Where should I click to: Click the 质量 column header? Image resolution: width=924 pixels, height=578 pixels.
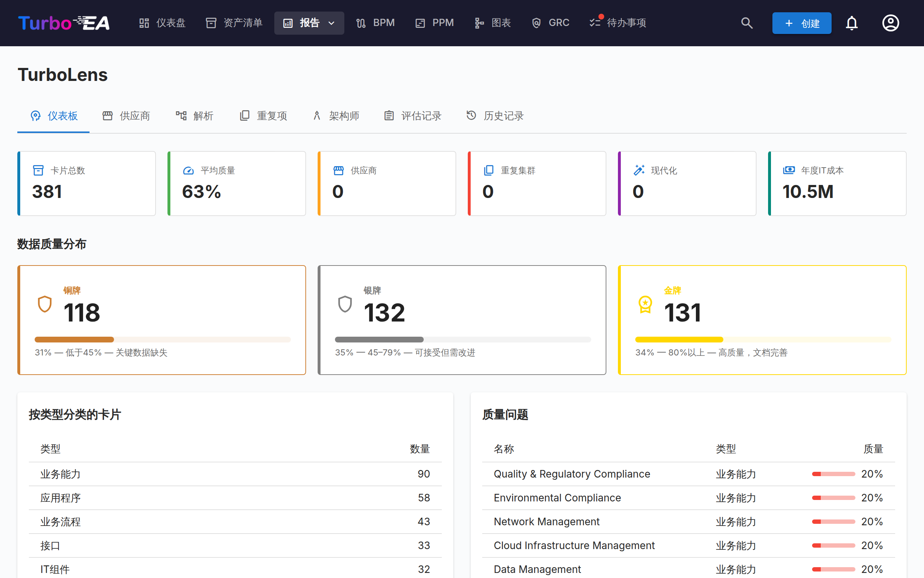click(873, 449)
